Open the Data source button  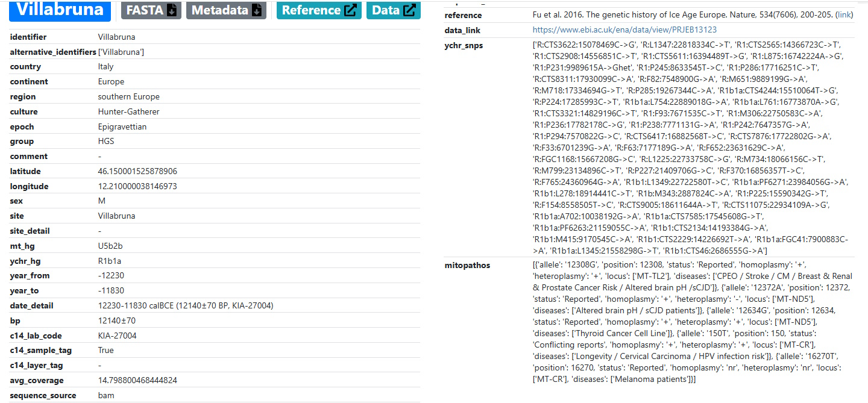pyautogui.click(x=393, y=10)
